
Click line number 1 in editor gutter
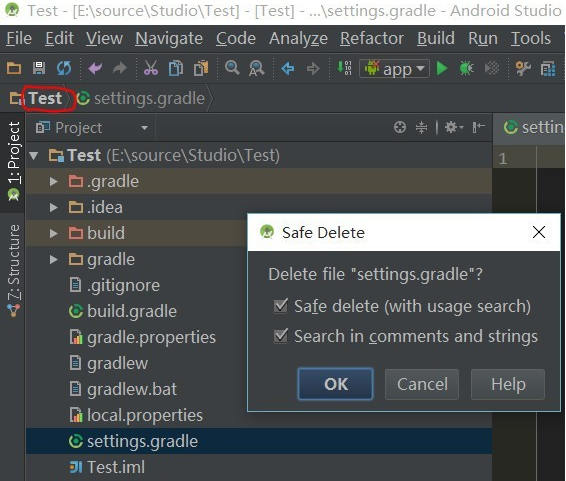[x=503, y=159]
